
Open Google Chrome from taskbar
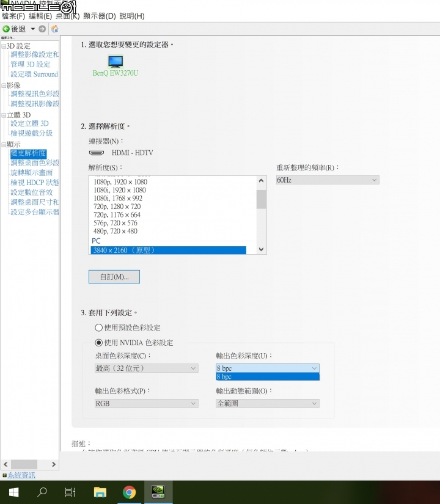130,492
